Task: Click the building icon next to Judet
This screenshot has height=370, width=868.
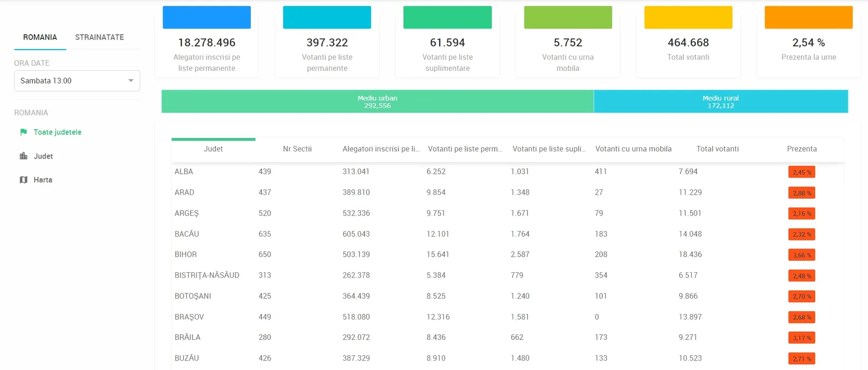Action: [x=23, y=156]
